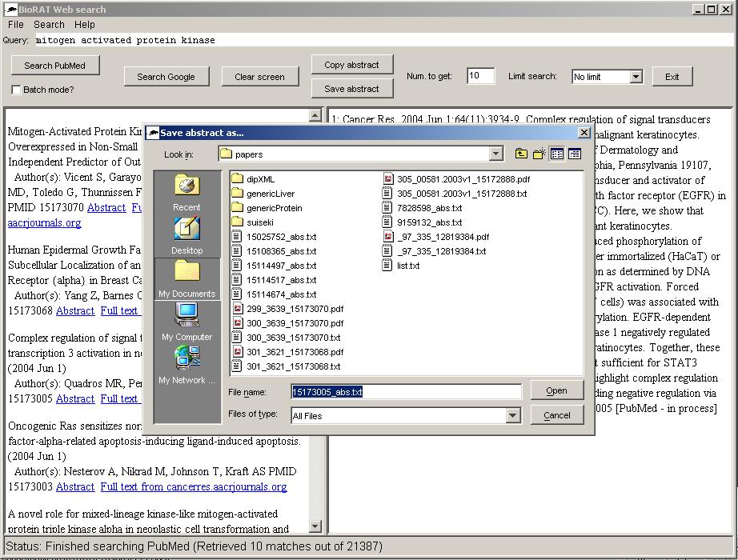
Task: Select the 299_3639_15173070.pdf file icon
Action: coord(237,309)
